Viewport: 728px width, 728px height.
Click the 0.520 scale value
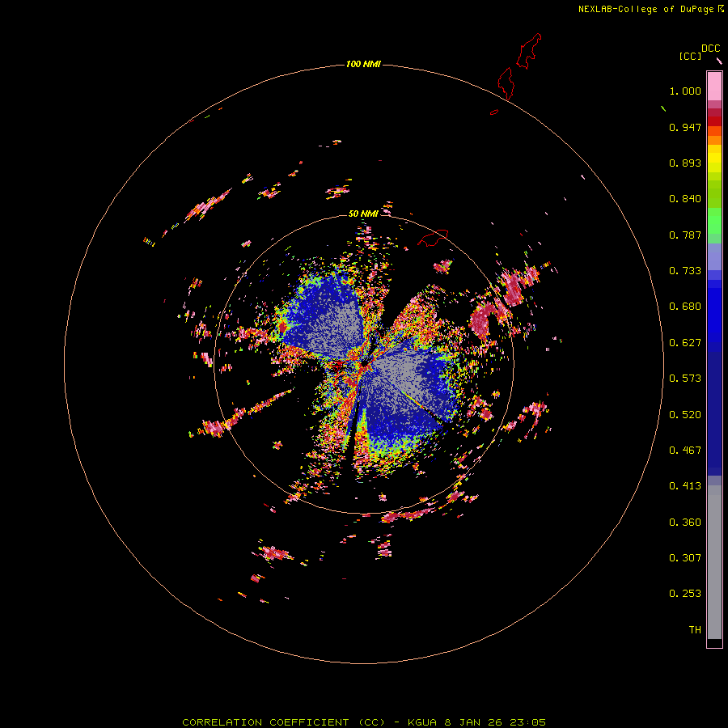[x=685, y=415]
